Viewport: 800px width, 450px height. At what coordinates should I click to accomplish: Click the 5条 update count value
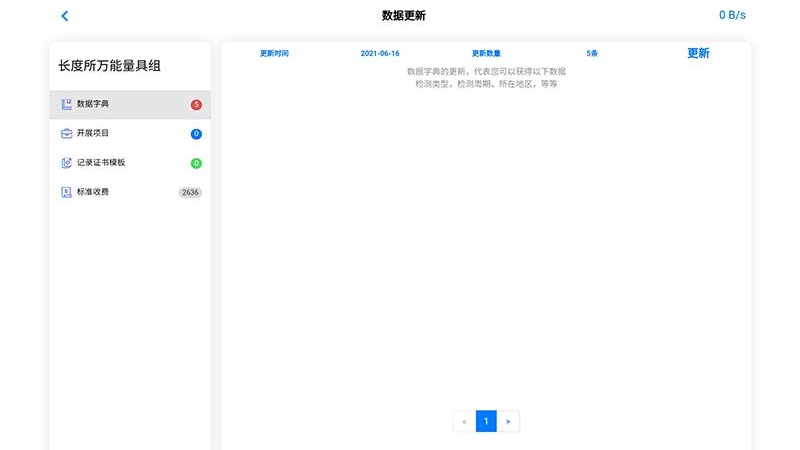[592, 53]
